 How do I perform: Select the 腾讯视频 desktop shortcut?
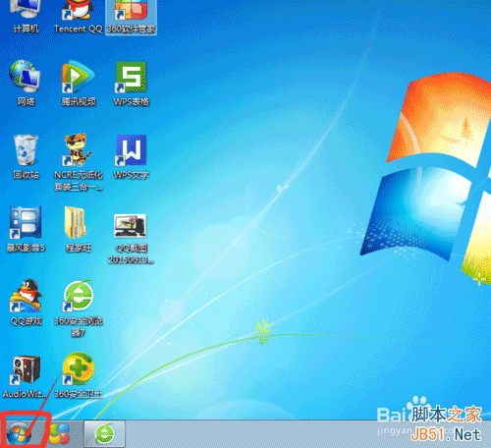(x=79, y=83)
